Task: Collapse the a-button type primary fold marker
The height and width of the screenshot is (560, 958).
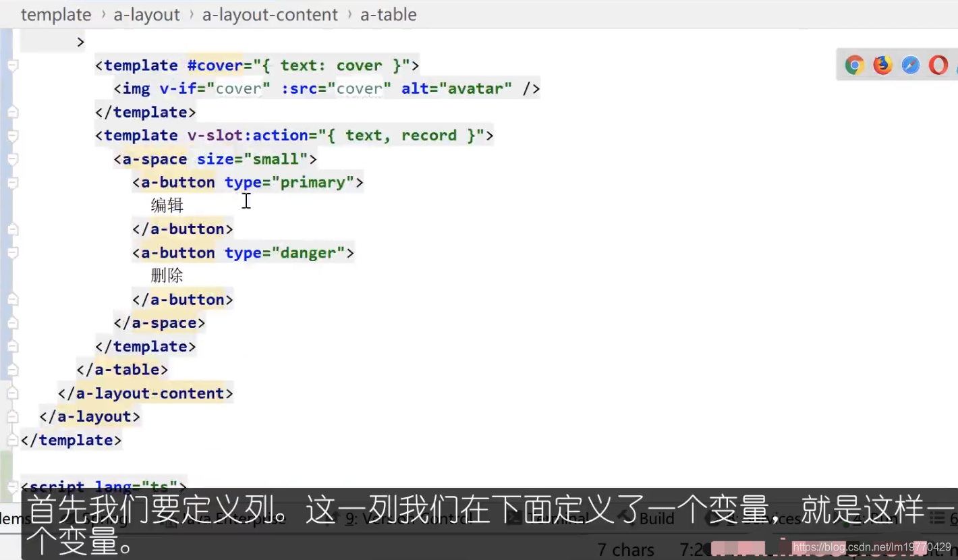Action: point(12,183)
